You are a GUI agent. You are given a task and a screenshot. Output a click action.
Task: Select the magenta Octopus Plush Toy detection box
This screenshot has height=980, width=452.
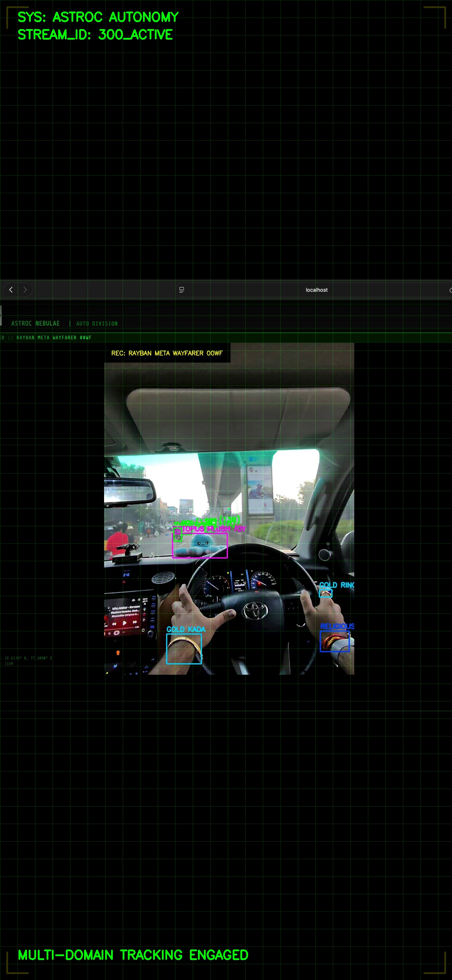[x=200, y=545]
